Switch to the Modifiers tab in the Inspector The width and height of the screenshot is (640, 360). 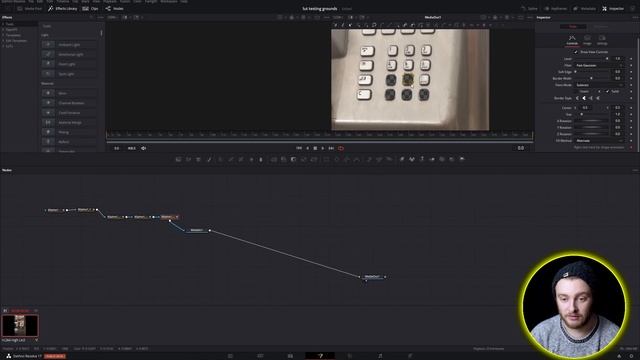click(600, 27)
